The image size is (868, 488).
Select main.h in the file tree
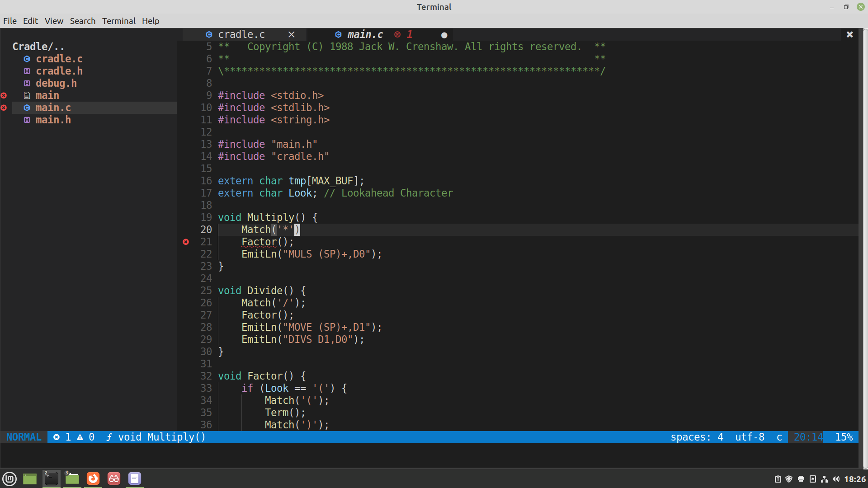(53, 120)
